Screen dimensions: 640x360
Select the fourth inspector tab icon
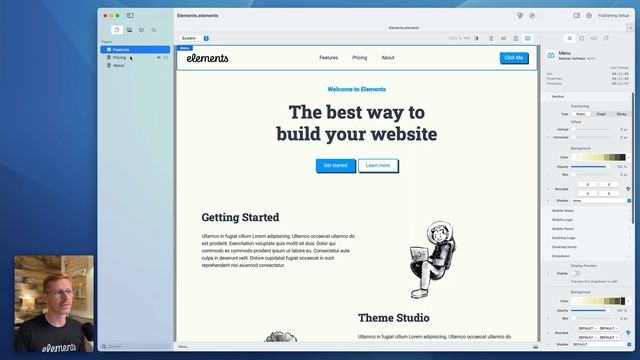click(x=606, y=38)
